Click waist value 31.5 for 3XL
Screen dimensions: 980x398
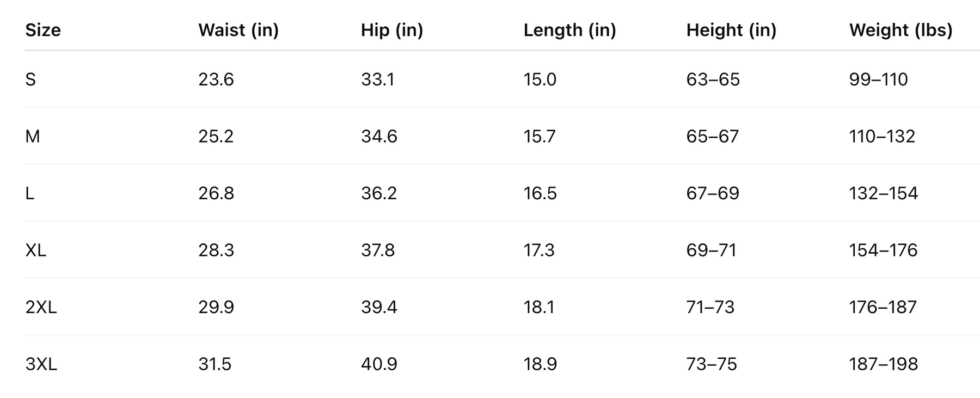pyautogui.click(x=215, y=364)
